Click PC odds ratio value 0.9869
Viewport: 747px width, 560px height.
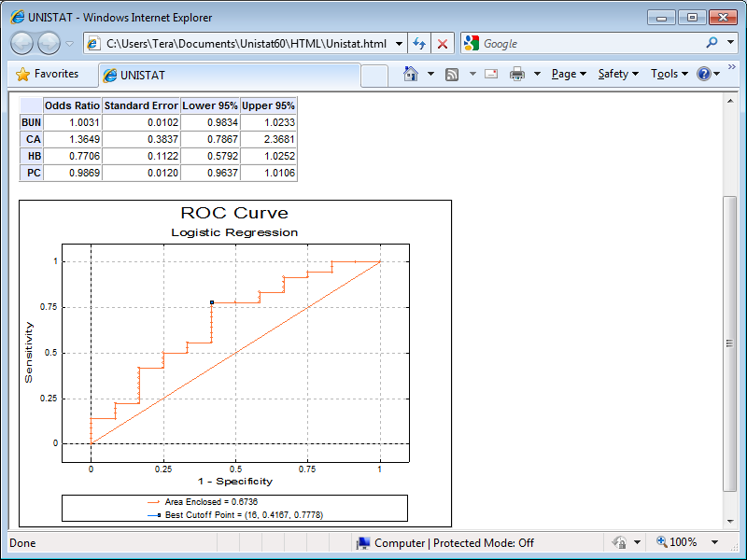click(84, 173)
